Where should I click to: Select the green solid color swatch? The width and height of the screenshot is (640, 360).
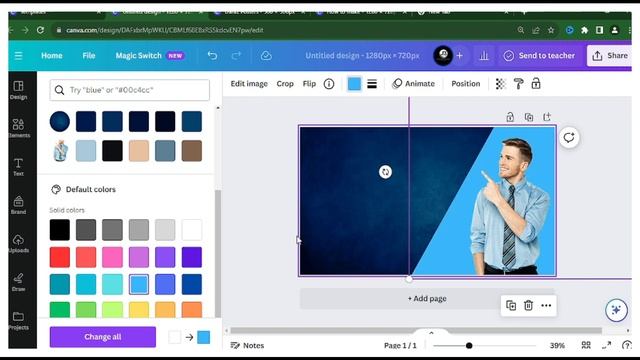60,310
